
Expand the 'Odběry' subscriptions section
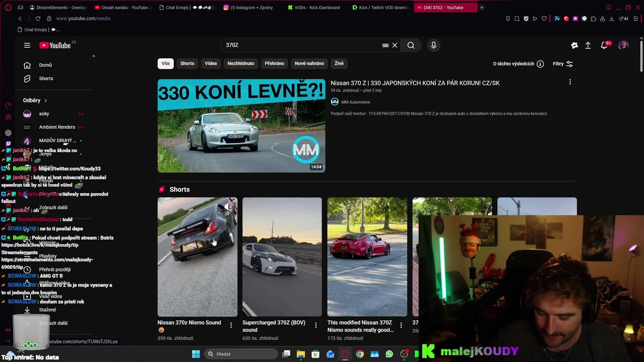[x=35, y=101]
